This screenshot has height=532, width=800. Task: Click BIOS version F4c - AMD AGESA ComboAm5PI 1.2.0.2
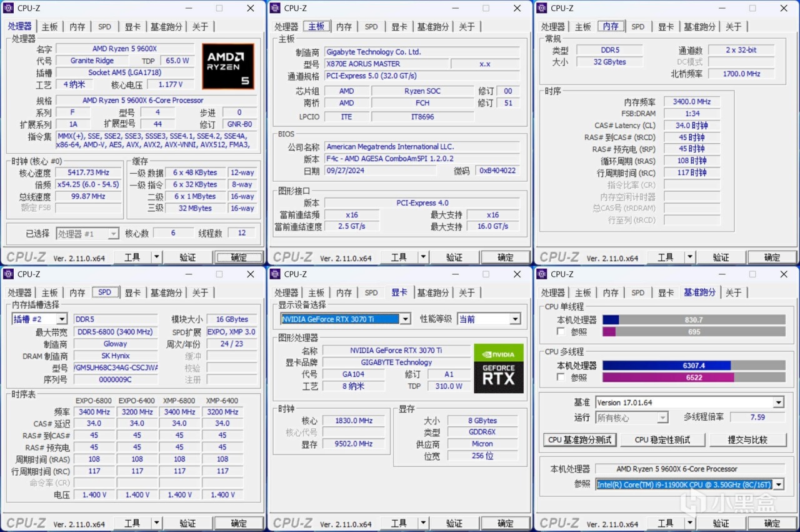pos(421,159)
